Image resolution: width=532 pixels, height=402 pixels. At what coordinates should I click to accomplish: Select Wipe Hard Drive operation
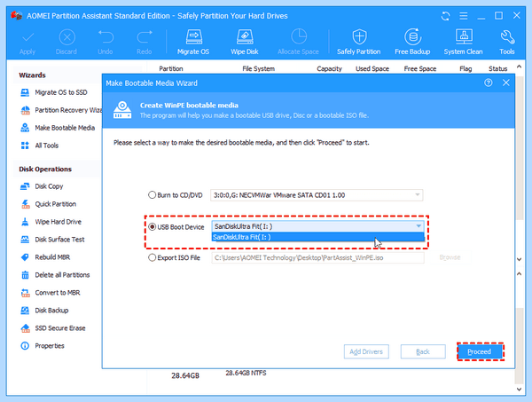[x=51, y=222]
